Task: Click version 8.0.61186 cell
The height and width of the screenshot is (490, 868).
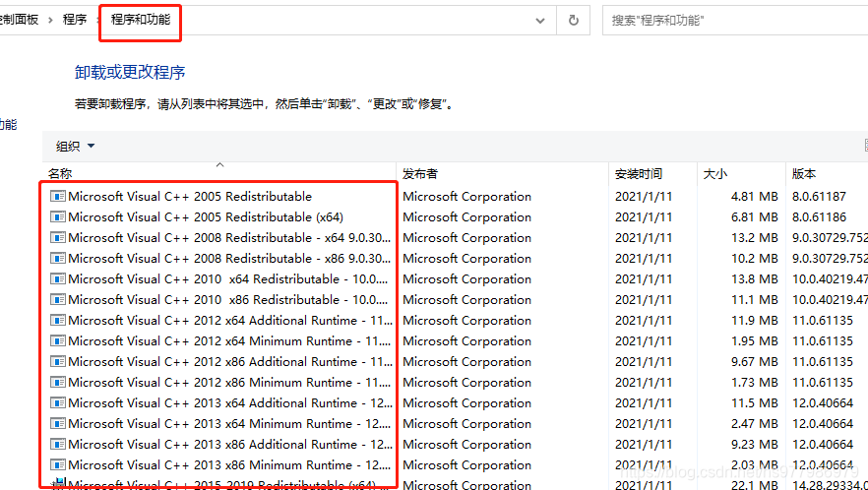Action: tap(819, 217)
